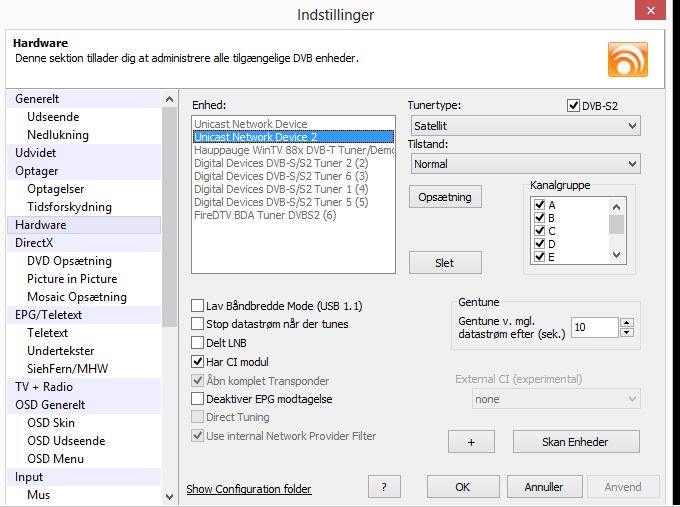Click the Skan Enheder button
Image resolution: width=680 pixels, height=507 pixels.
tap(575, 441)
